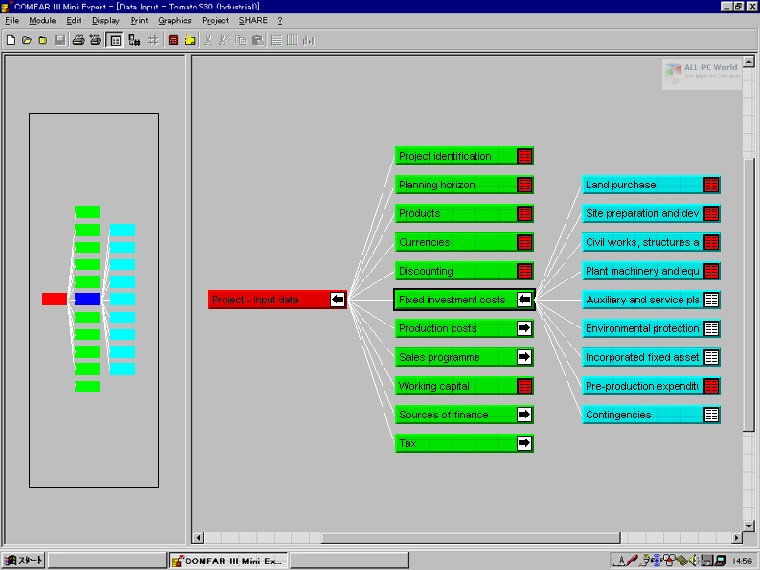Click the Save diskette toolbar icon
The image size is (760, 570).
pyautogui.click(x=60, y=40)
